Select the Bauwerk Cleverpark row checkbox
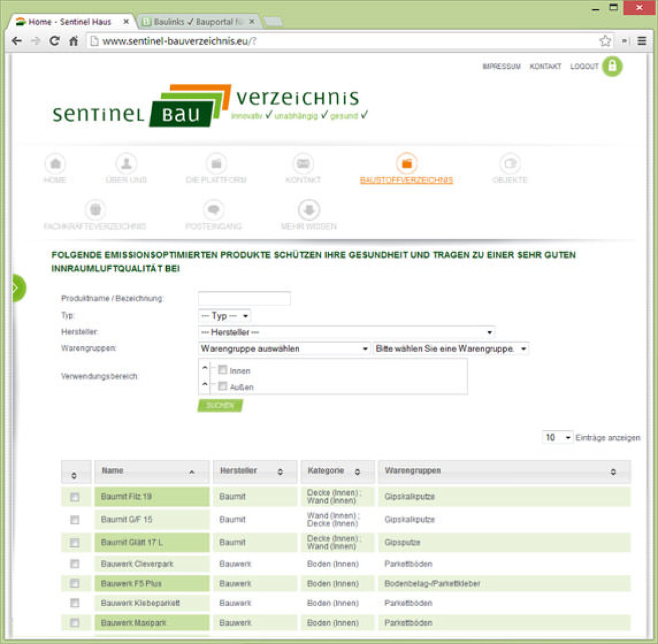 coord(75,564)
